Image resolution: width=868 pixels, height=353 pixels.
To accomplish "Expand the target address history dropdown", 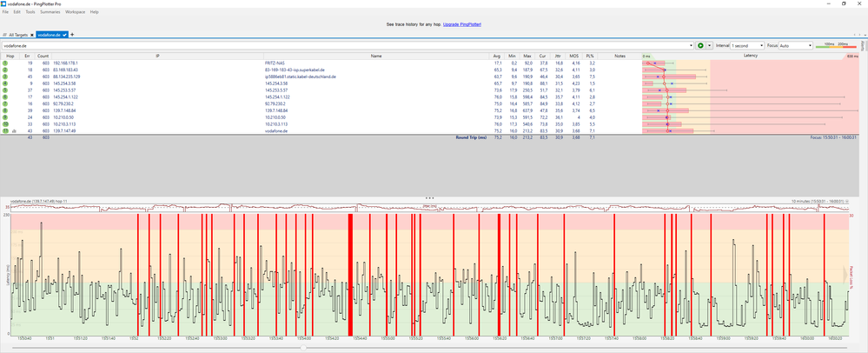I will (692, 45).
